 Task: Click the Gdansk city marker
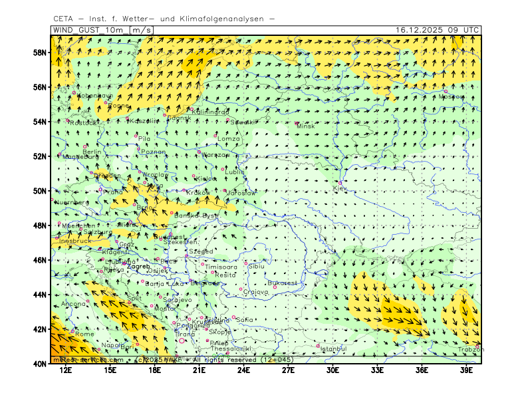(x=166, y=114)
